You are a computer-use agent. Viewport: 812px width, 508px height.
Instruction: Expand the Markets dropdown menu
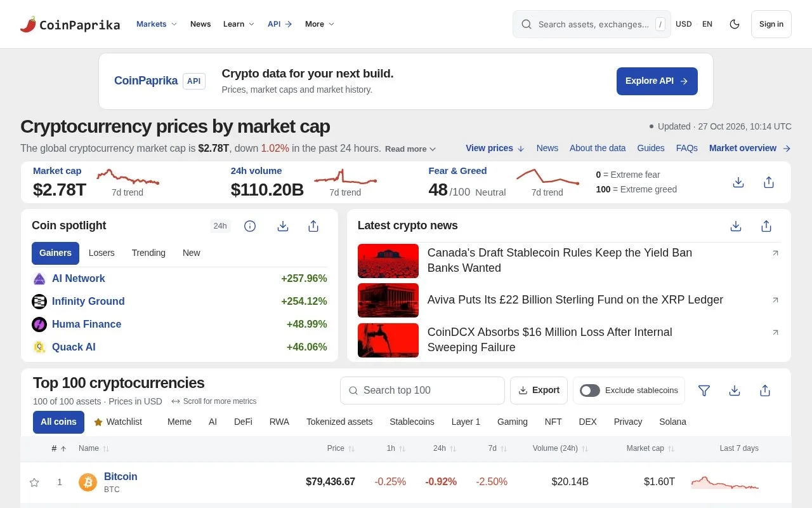pyautogui.click(x=157, y=24)
